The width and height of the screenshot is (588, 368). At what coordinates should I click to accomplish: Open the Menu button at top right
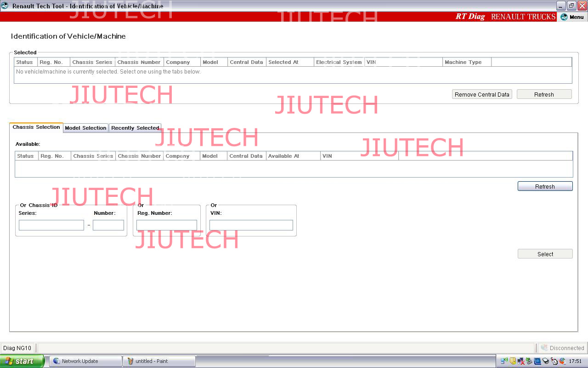[572, 17]
